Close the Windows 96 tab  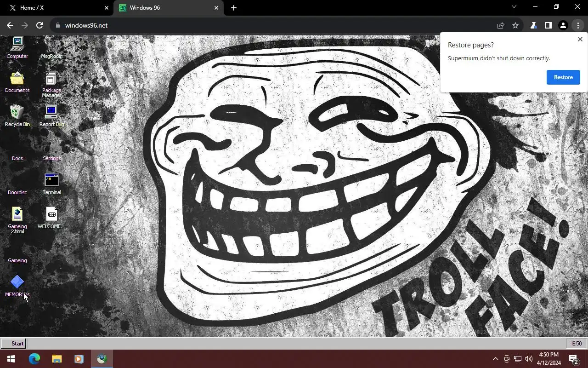pyautogui.click(x=216, y=8)
